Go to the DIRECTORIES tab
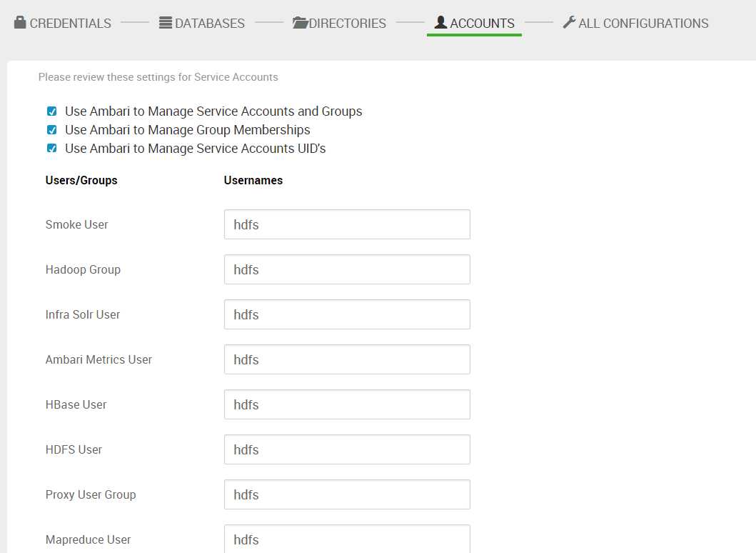The height and width of the screenshot is (553, 756). point(339,23)
